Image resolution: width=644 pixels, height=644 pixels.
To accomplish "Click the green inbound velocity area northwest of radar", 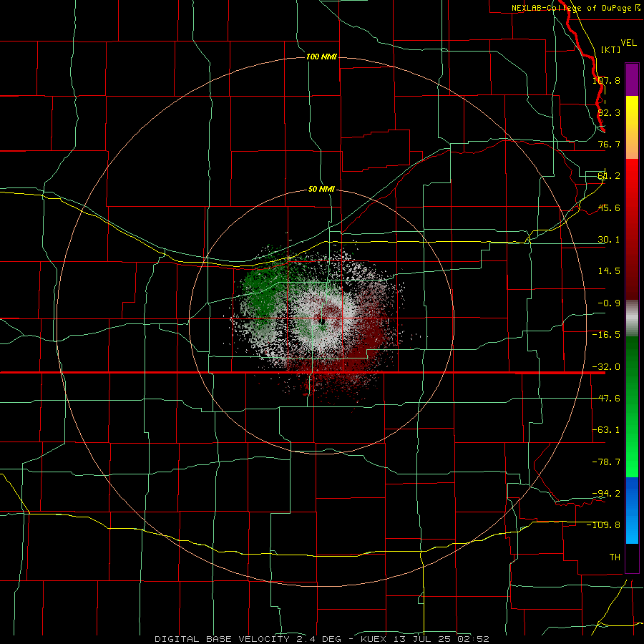I will 263,290.
